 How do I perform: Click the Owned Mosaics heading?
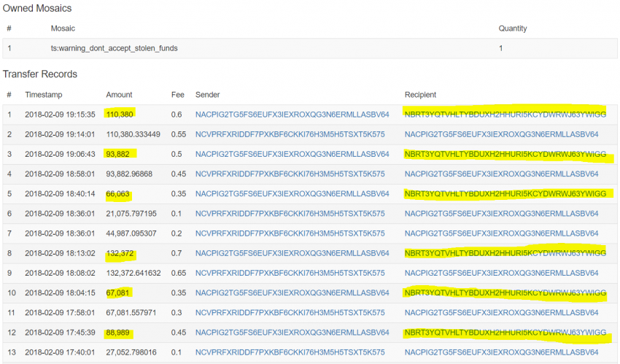37,8
